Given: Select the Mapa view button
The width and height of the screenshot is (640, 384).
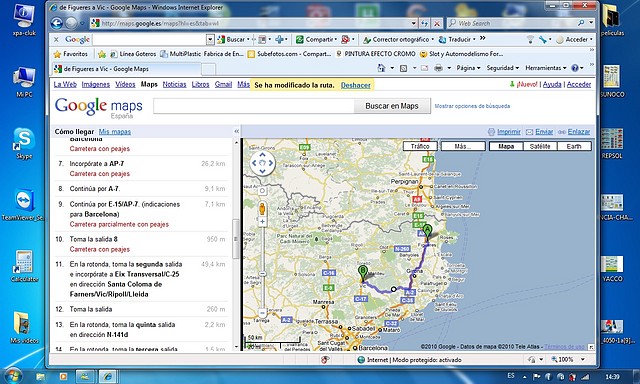Looking at the screenshot, I should [x=506, y=146].
